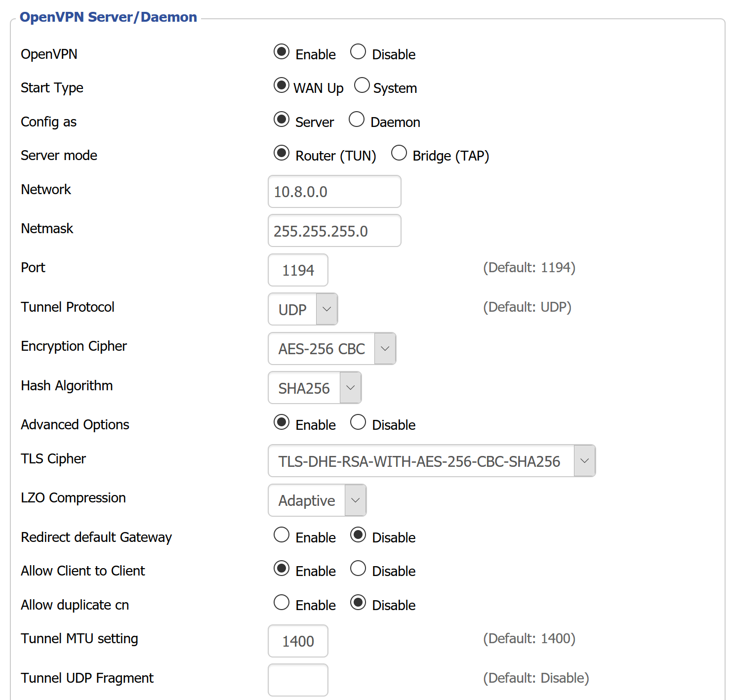
Task: Click the Port field showing 1194
Action: [298, 270]
